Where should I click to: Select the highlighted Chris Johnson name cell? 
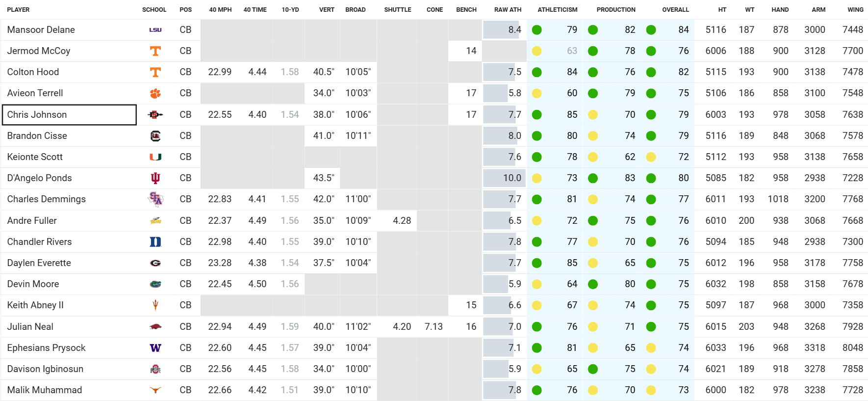(x=69, y=115)
